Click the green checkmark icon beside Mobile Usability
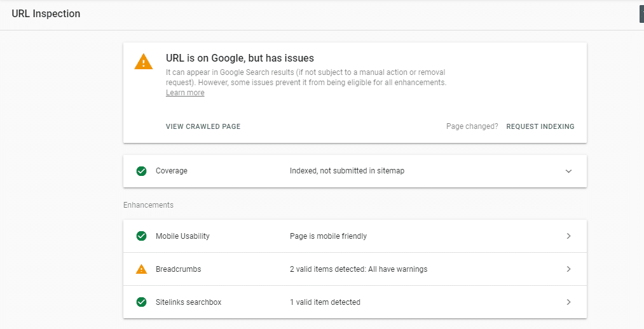Image resolution: width=644 pixels, height=329 pixels. (x=141, y=236)
